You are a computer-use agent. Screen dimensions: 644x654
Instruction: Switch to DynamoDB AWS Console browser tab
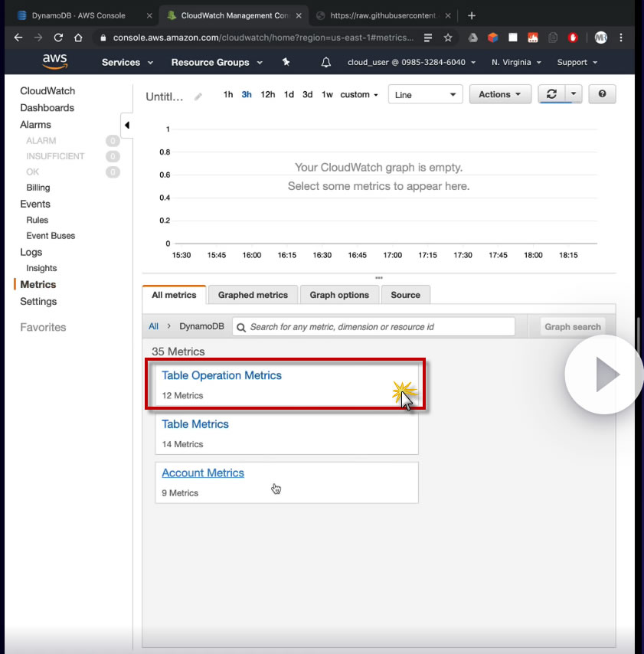[78, 16]
